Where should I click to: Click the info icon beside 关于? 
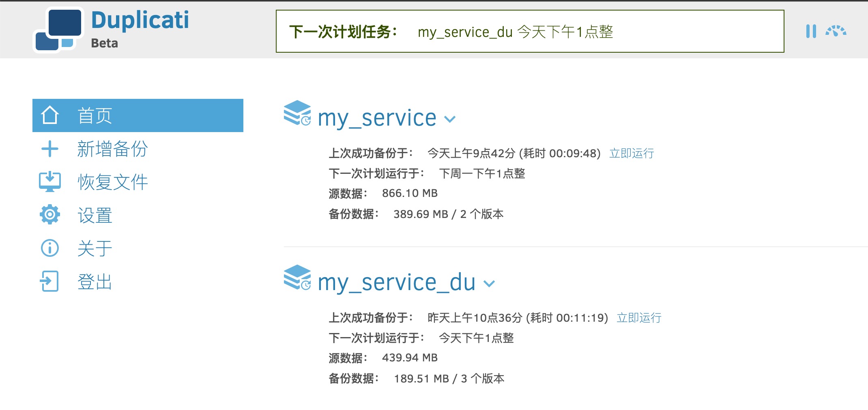(x=50, y=248)
